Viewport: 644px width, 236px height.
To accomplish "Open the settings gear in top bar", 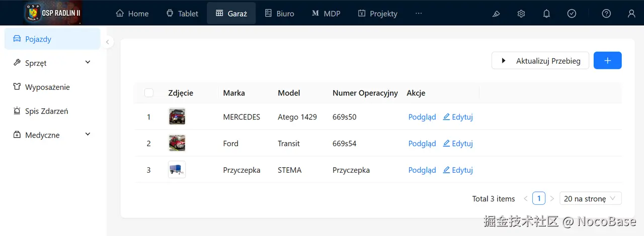I will tap(521, 14).
